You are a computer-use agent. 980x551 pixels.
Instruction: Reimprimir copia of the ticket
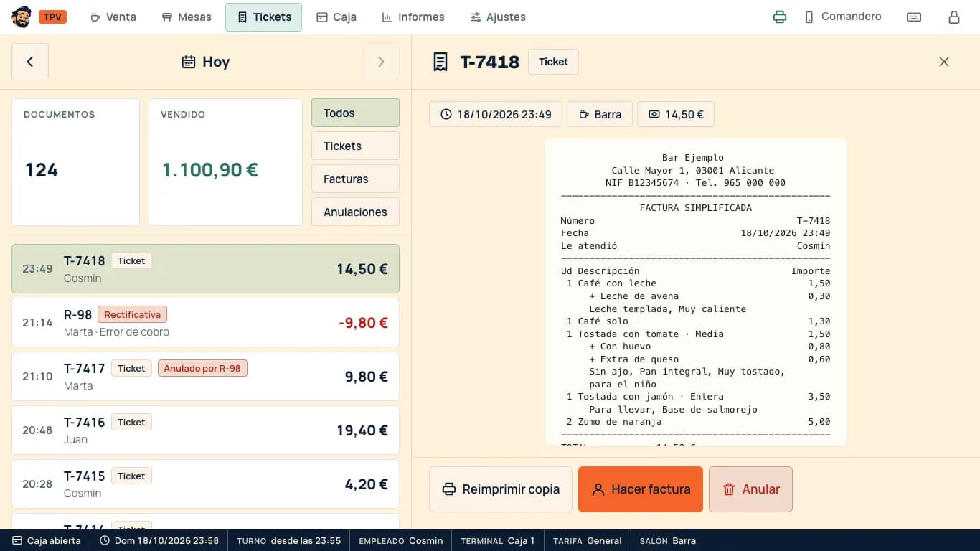point(501,489)
